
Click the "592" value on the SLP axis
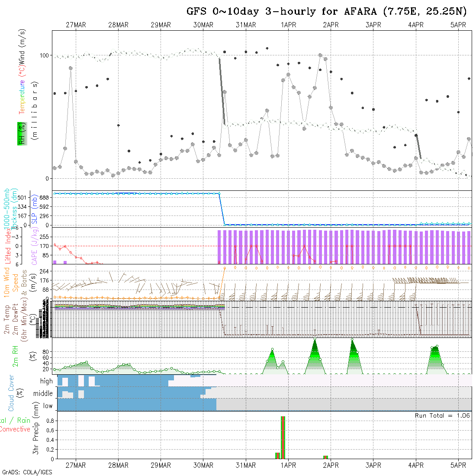[x=44, y=207]
